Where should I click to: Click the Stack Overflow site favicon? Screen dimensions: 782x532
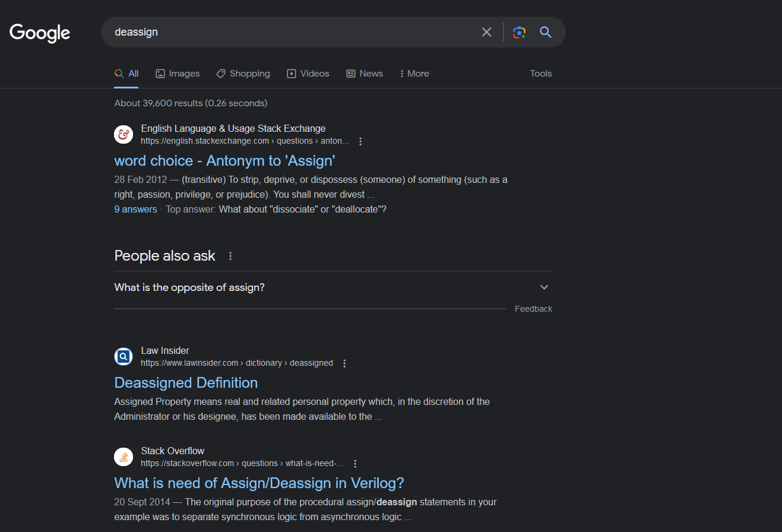point(124,457)
